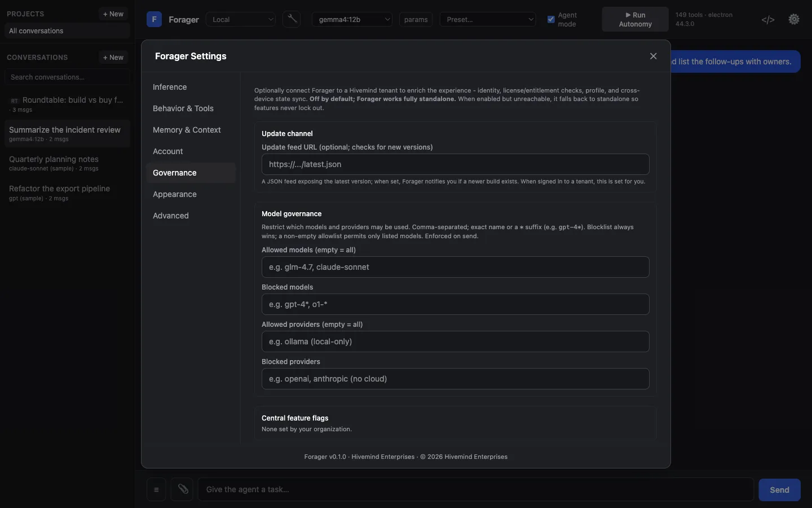Viewport: 812px width, 508px height.
Task: Select All conversations in Projects
Action: pyautogui.click(x=67, y=30)
